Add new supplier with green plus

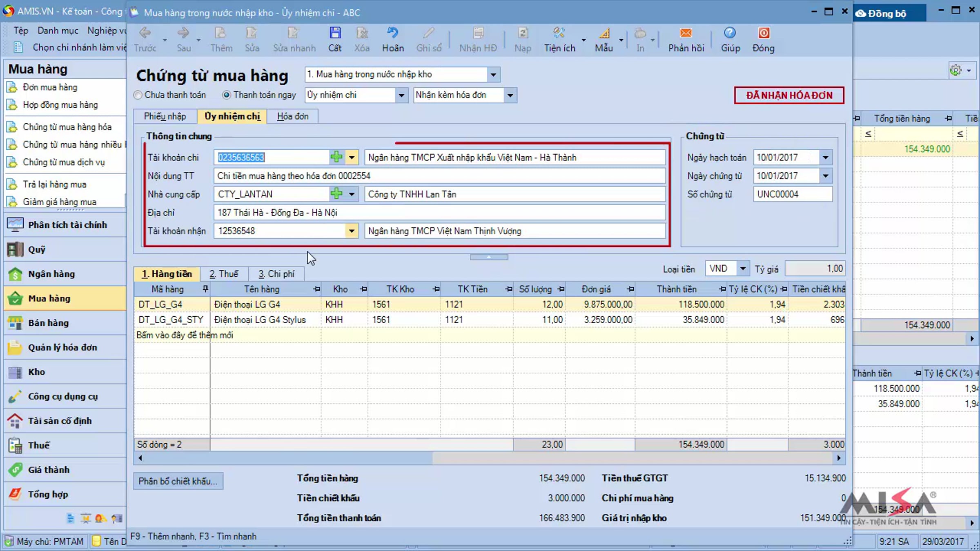336,194
